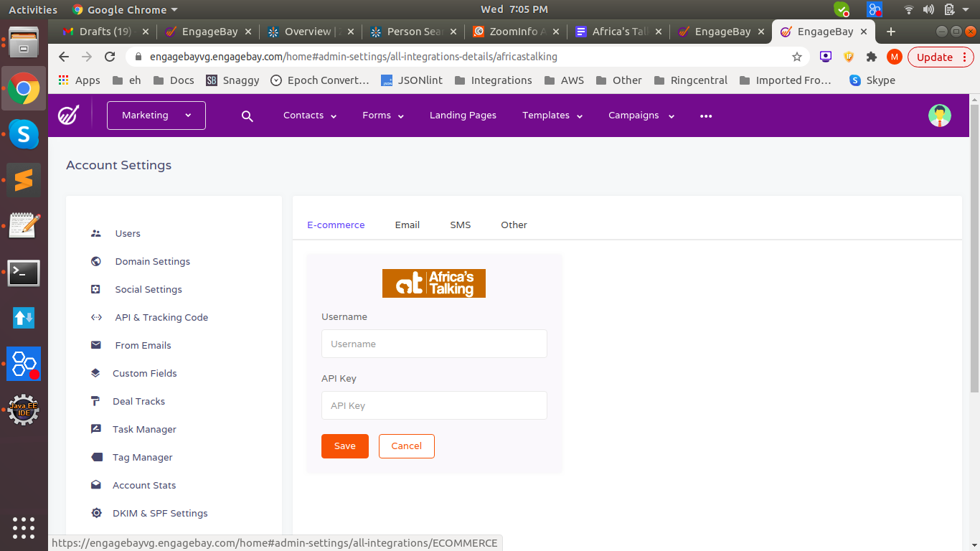The width and height of the screenshot is (980, 551).
Task: Open Activities overview in top bar
Action: (x=32, y=9)
